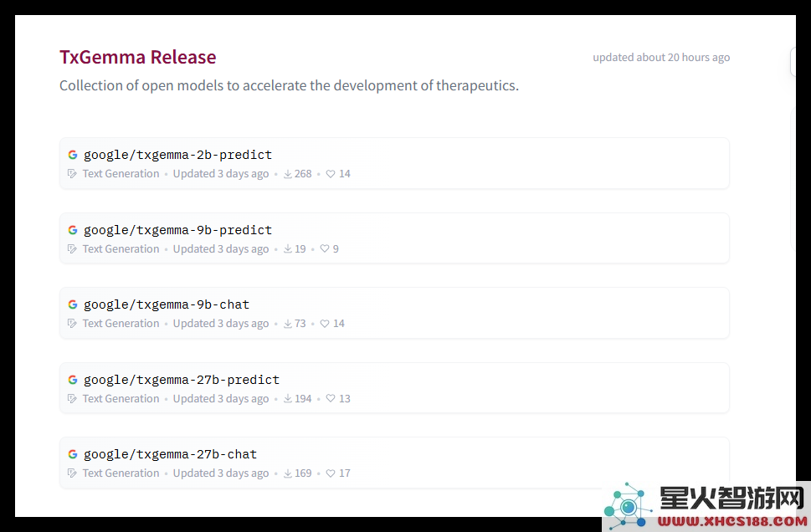The image size is (811, 532).
Task: Click 'Text Generation' label on txgemma-9b-predict
Action: (121, 248)
